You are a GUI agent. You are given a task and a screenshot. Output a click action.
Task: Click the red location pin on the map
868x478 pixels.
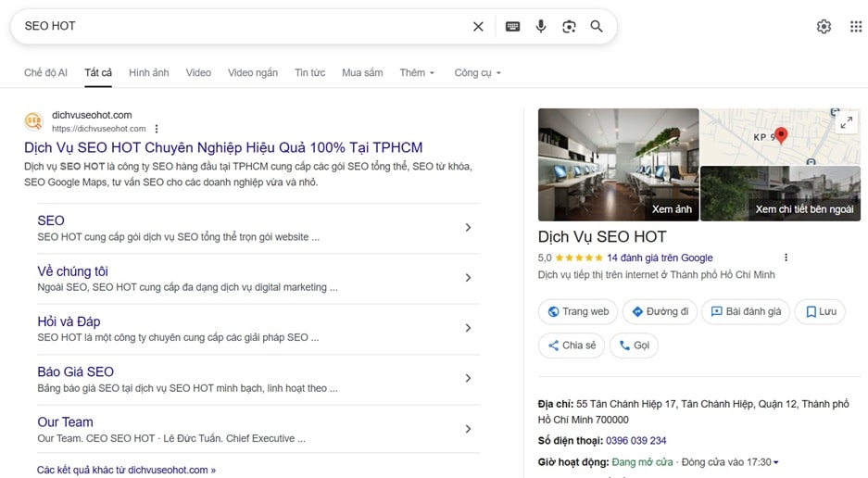pos(781,135)
